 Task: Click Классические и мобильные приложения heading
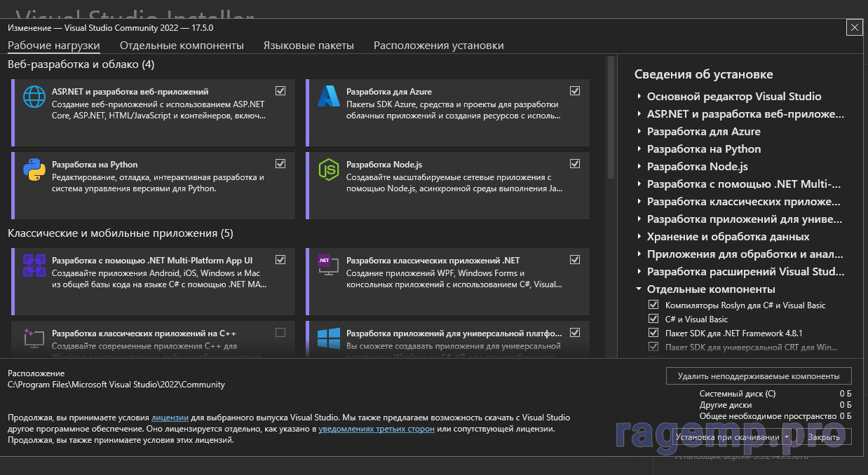point(120,233)
